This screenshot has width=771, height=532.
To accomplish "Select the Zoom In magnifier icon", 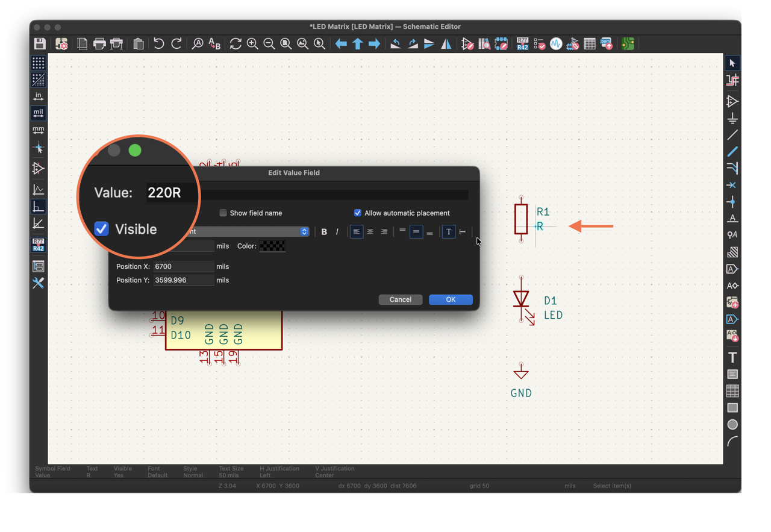I will (x=252, y=44).
